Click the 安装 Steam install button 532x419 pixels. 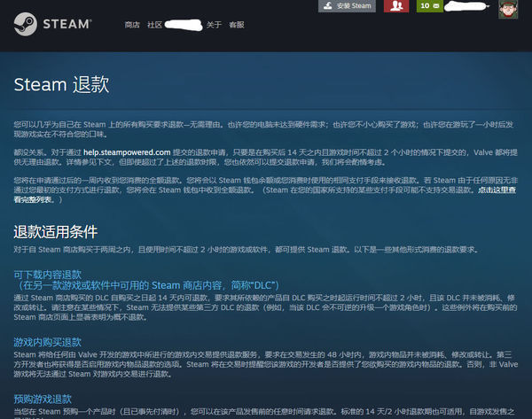click(347, 6)
